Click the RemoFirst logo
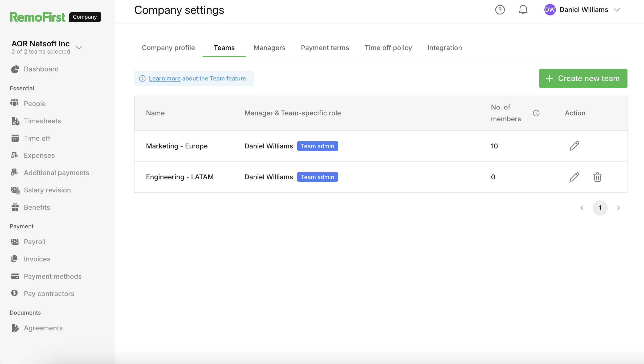 [x=37, y=17]
